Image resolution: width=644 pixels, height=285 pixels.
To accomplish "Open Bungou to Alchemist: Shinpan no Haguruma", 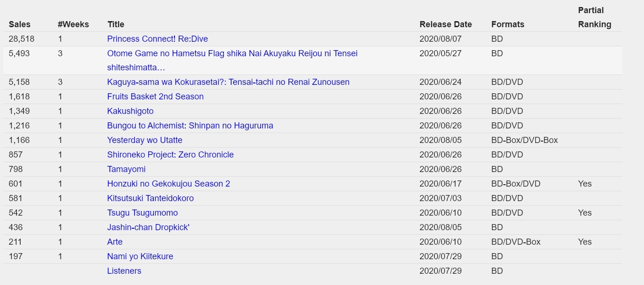I will (x=190, y=126).
